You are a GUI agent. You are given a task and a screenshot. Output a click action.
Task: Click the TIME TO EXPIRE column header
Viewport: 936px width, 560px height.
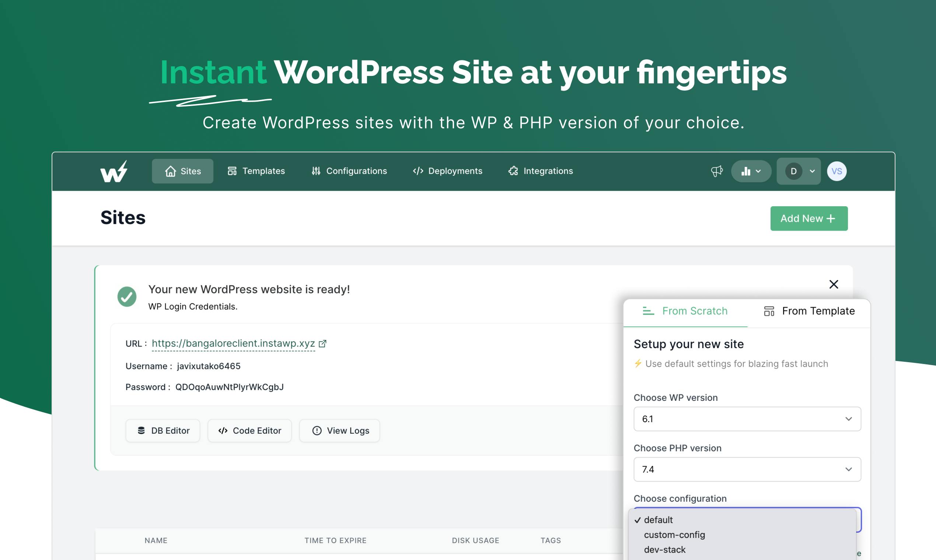click(x=336, y=541)
